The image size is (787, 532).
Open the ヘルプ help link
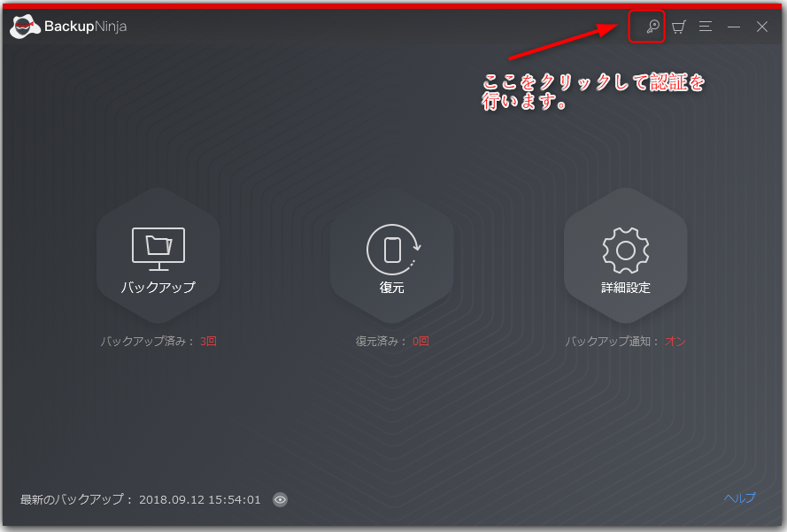tap(739, 497)
